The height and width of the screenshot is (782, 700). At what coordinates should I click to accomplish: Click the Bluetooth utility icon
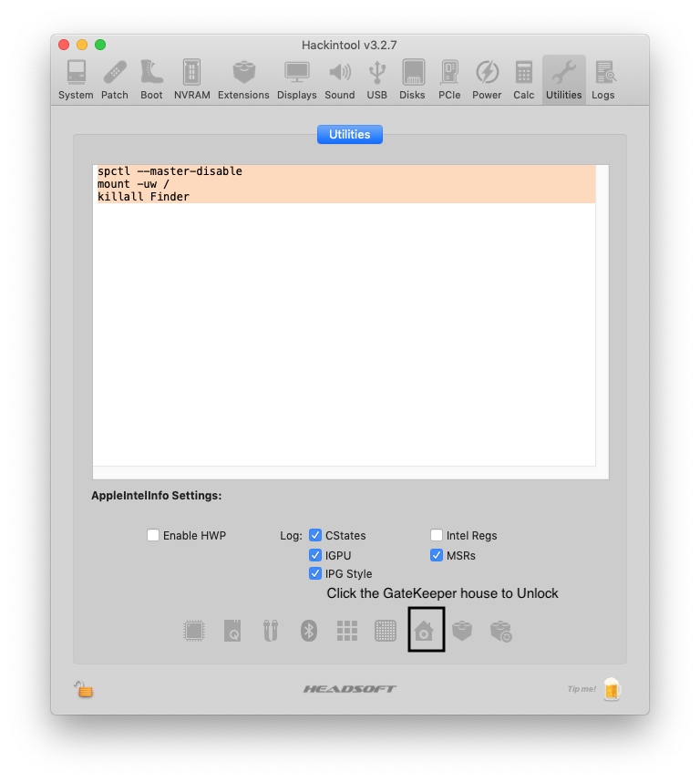click(309, 631)
